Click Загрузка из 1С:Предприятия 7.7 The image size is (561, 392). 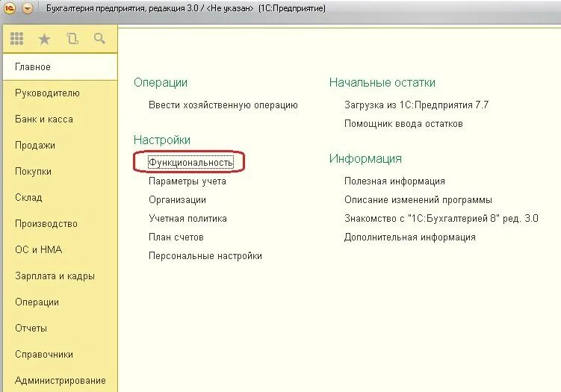coord(417,105)
